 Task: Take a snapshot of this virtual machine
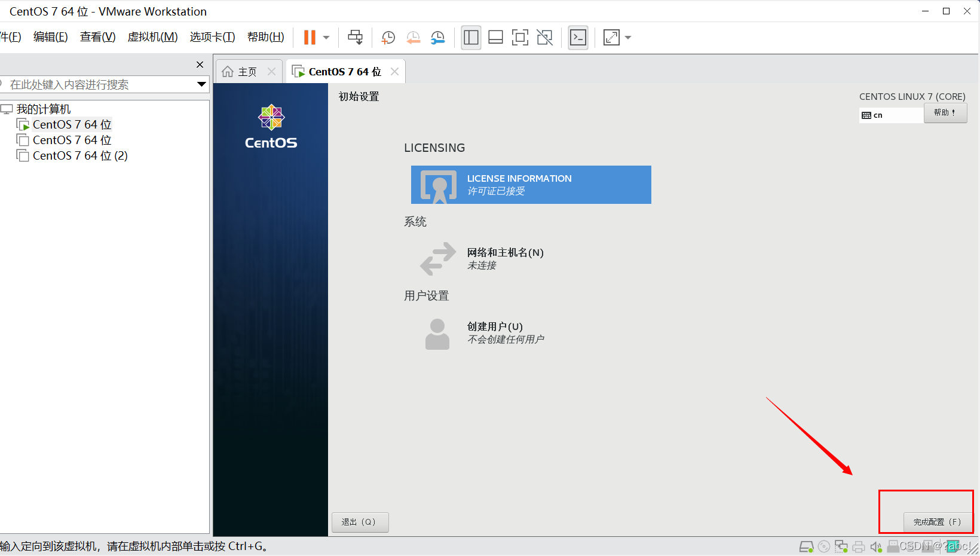pyautogui.click(x=388, y=38)
